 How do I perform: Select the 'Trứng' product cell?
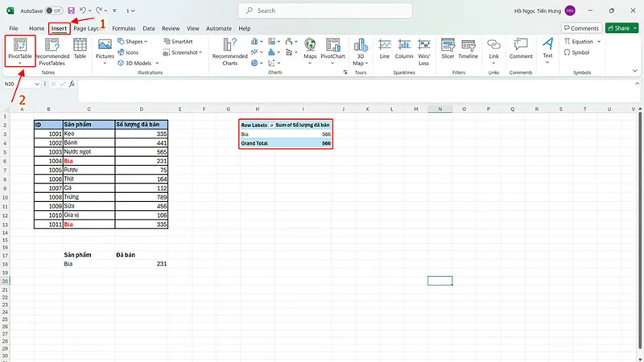tap(89, 197)
